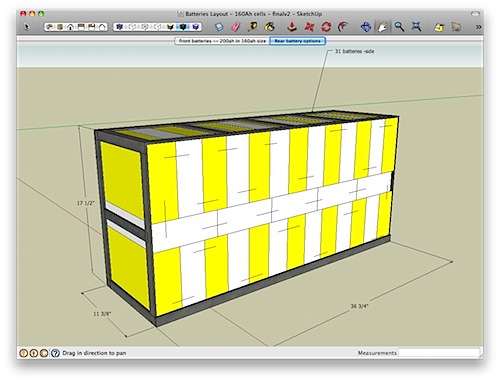Enable Hidden Line face style
Screen dimensions: 500x382
click(158, 27)
